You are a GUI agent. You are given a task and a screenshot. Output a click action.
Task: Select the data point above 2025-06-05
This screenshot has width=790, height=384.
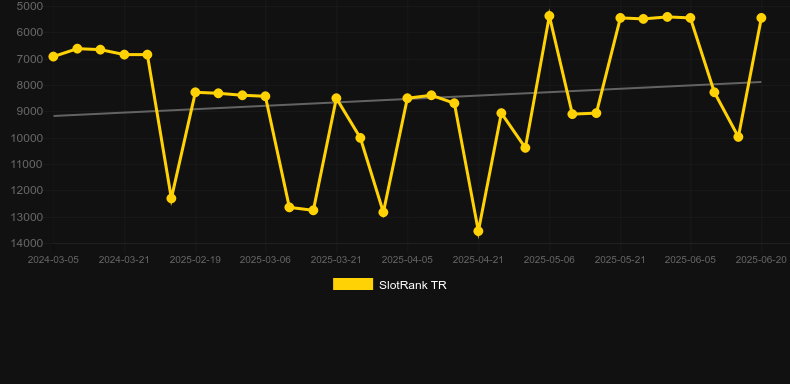690,18
